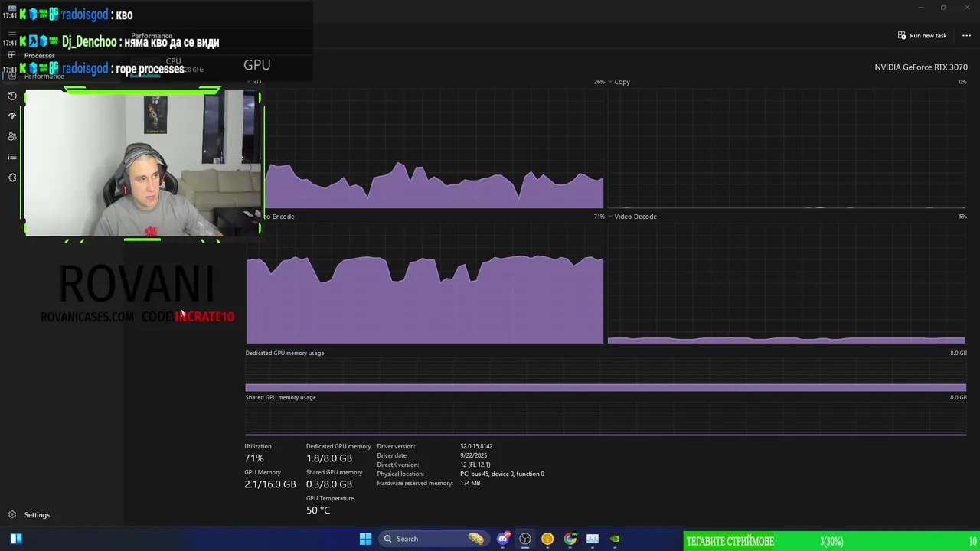The image size is (980, 551).
Task: Click the Copy engine usage graph
Action: coord(786,148)
